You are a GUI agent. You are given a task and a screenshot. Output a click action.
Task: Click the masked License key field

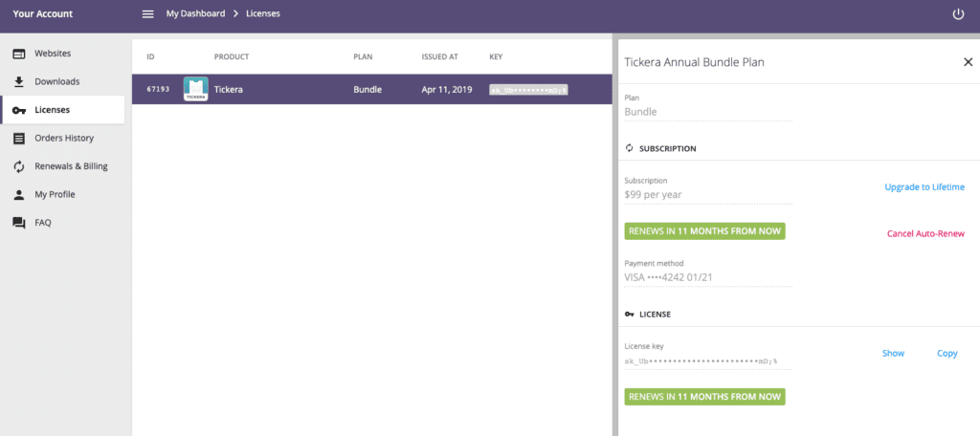(x=708, y=361)
